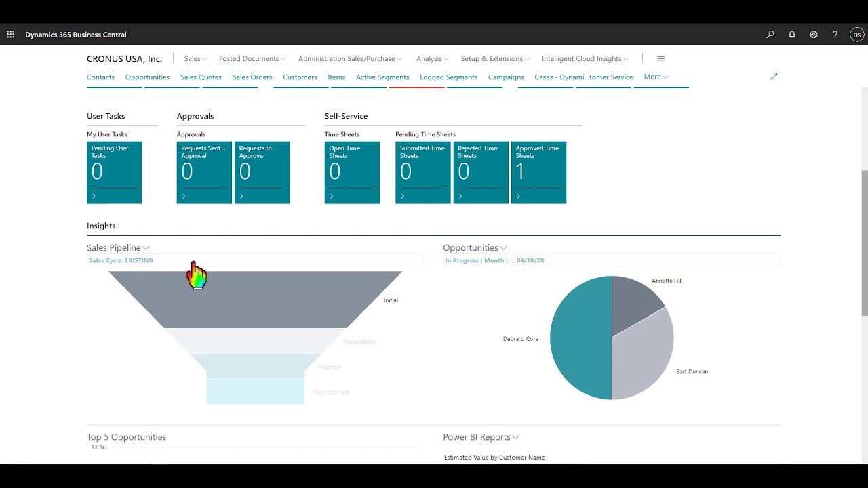
Task: Open the More actions dropdown
Action: coord(656,77)
